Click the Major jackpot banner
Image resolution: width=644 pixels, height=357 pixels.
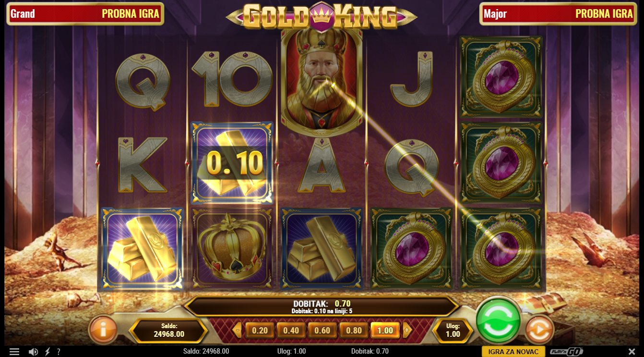pyautogui.click(x=558, y=13)
